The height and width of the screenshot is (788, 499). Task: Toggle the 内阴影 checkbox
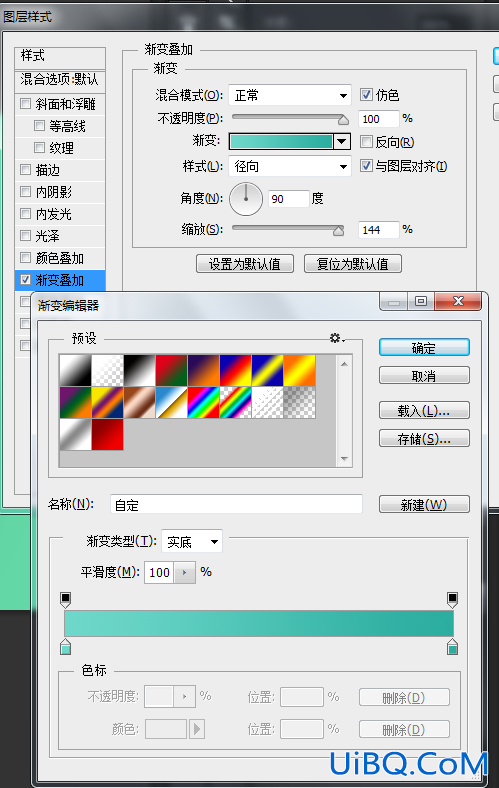tap(25, 191)
